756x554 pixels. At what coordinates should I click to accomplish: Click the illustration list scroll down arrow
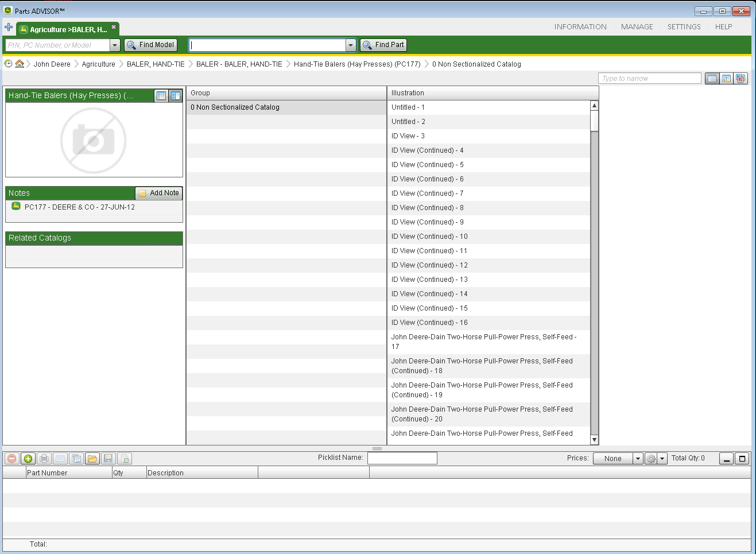tap(594, 440)
